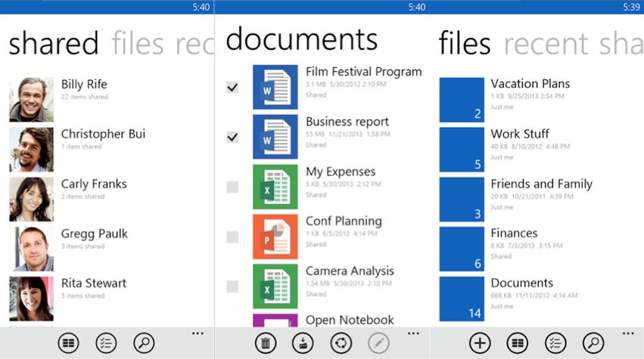Tap edit pencil icon in documents screen
The height and width of the screenshot is (359, 644).
[378, 343]
